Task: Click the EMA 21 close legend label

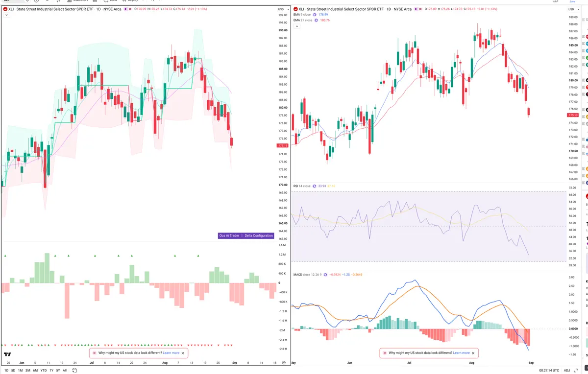Action: 303,21
